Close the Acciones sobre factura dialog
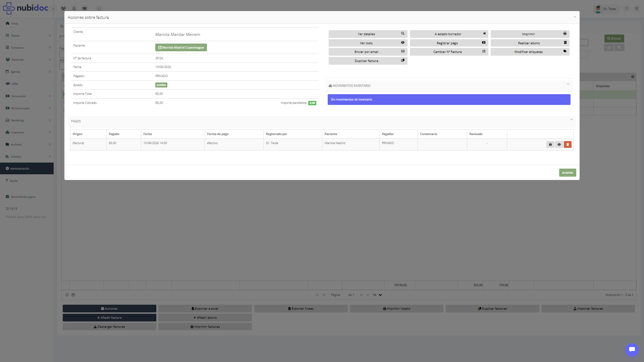 pos(575,17)
